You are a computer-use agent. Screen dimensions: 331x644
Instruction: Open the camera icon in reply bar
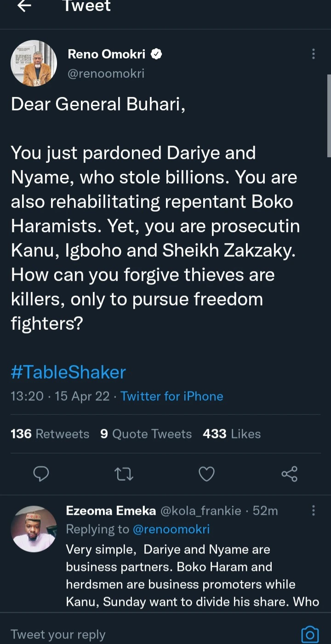309,634
